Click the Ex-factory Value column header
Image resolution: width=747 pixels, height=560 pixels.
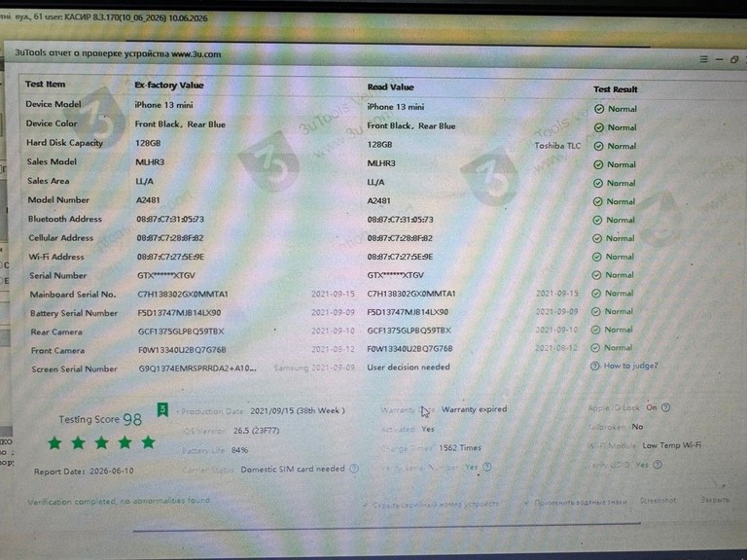169,86
